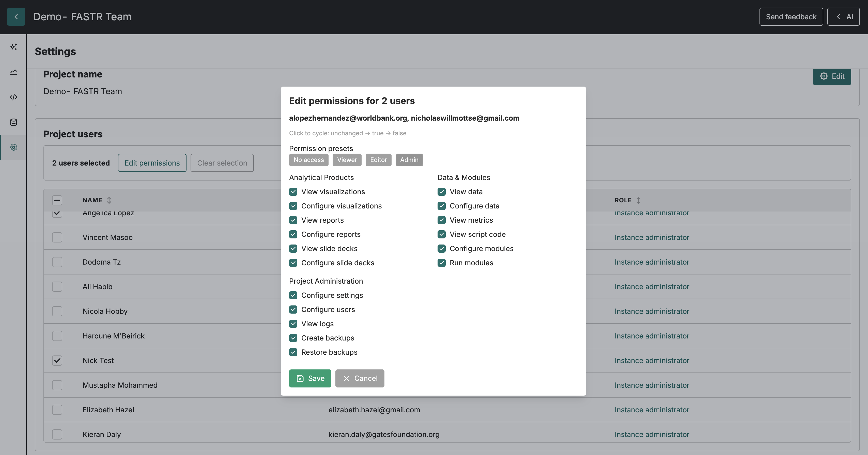Viewport: 868px width, 455px height.
Task: Select the Ali Habib row checkbox
Action: point(57,287)
